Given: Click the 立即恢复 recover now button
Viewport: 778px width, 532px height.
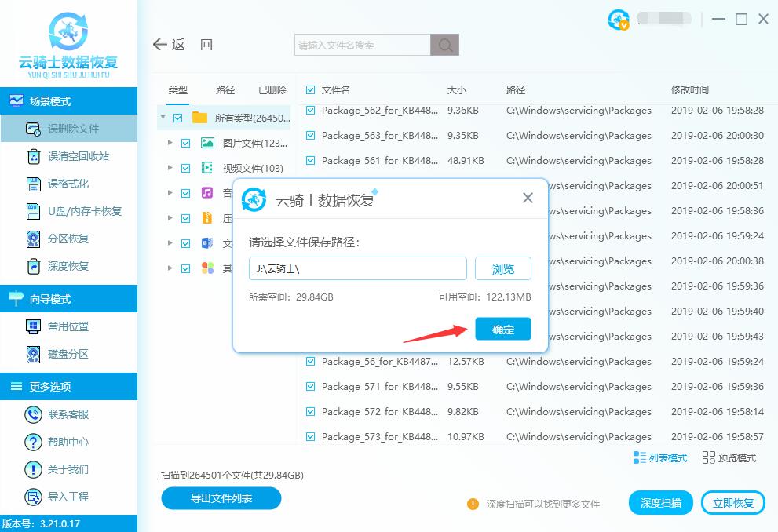Looking at the screenshot, I should (733, 503).
